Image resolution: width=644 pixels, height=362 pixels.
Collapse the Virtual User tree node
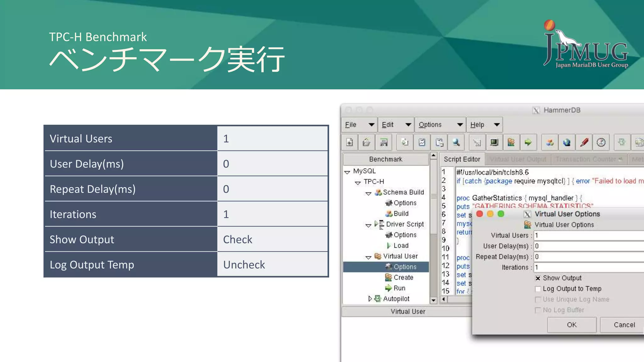(369, 258)
